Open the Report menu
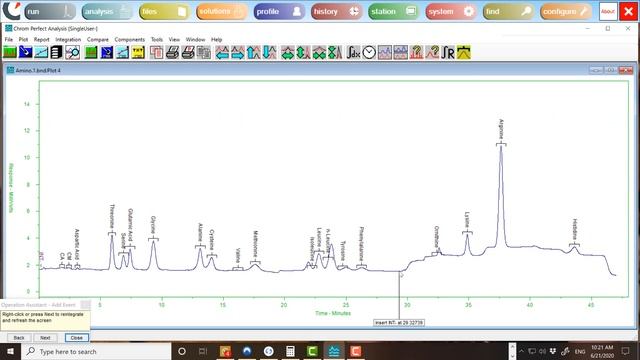 pyautogui.click(x=41, y=40)
